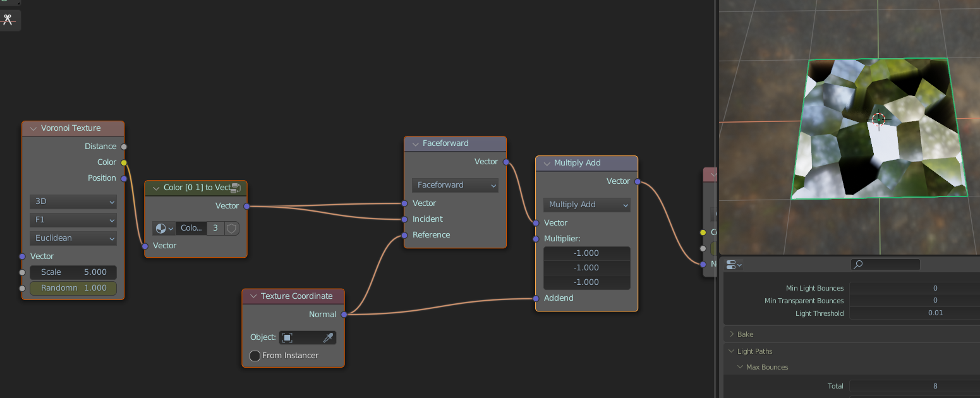Collapse the Light Paths panel
Screen dimensions: 980x398
point(732,351)
